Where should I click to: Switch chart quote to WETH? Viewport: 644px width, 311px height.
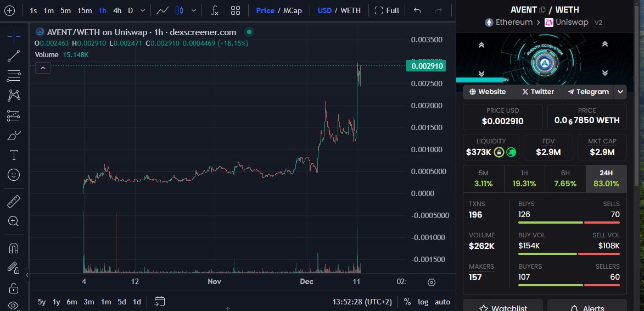350,10
